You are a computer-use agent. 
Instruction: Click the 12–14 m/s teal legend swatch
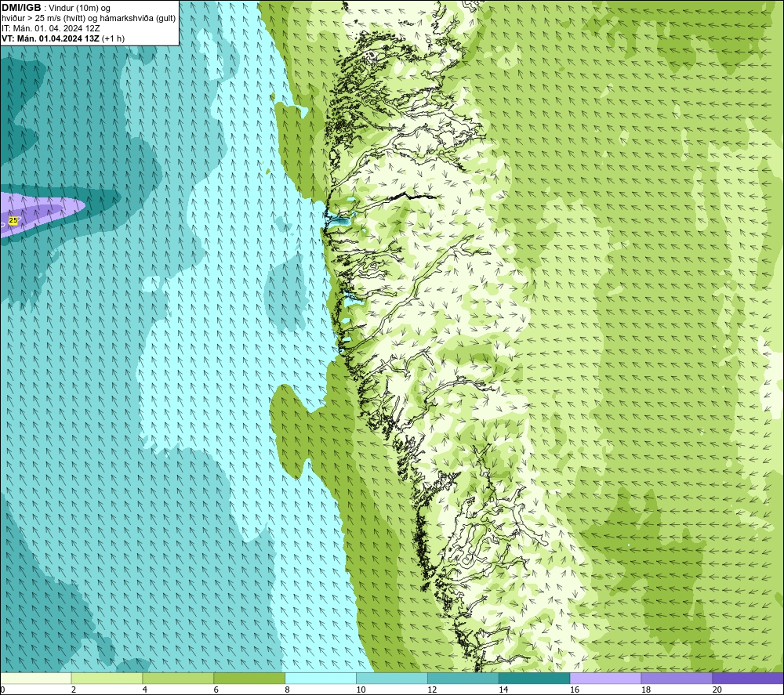click(463, 679)
